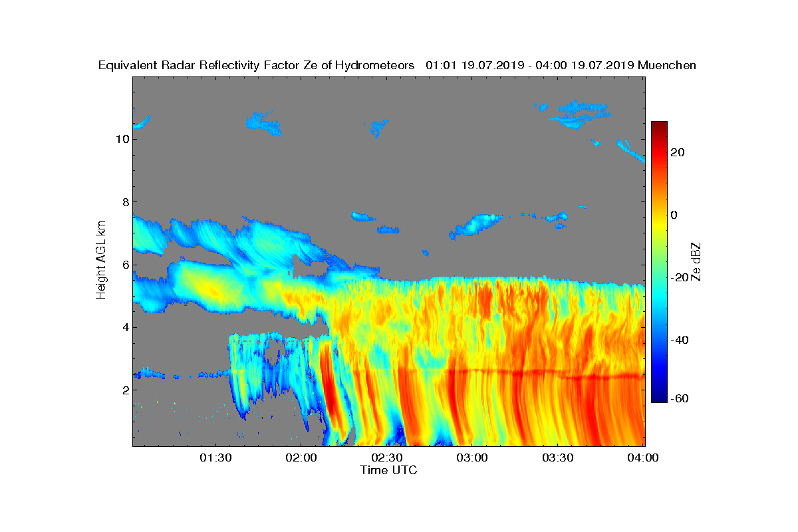Click the height tick label 10
798x532 pixels.
tap(122, 139)
